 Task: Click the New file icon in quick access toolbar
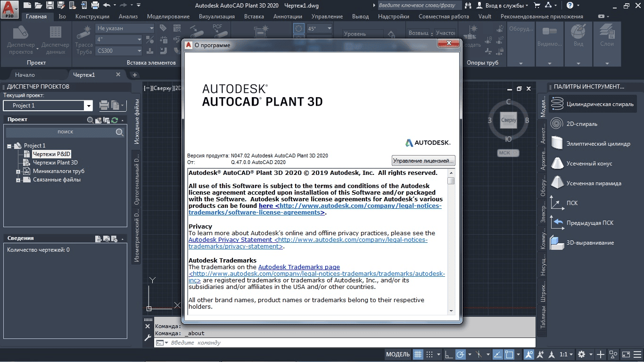pyautogui.click(x=27, y=6)
